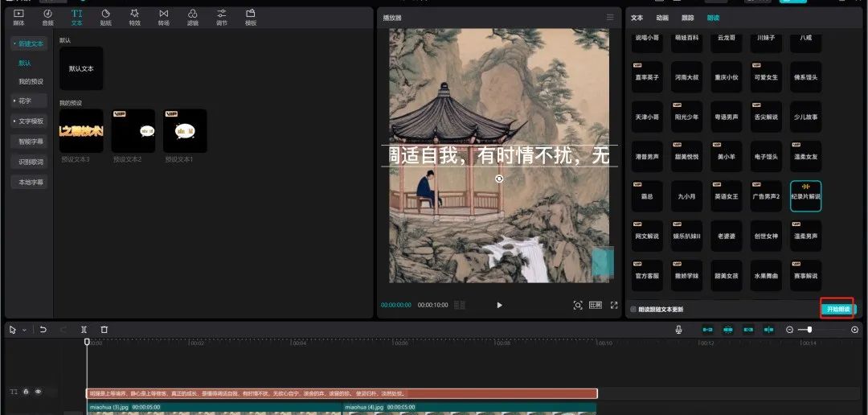This screenshot has width=868, height=415.
Task: Open 本地字幕 local subtitles
Action: click(x=31, y=182)
